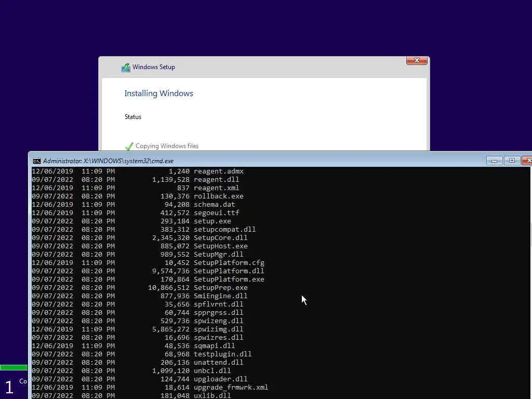This screenshot has height=399, width=532.
Task: Click spflvrnt.dll file name
Action: tap(219, 304)
